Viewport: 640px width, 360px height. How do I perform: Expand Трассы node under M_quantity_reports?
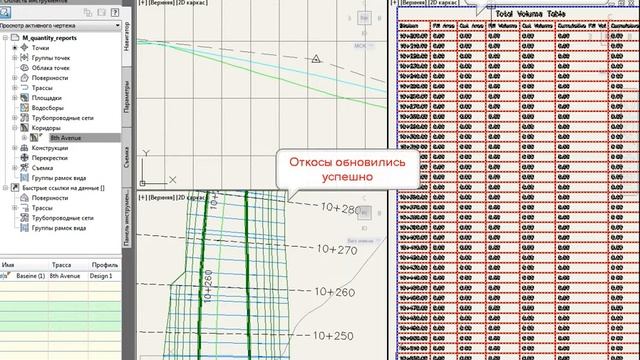click(15, 88)
